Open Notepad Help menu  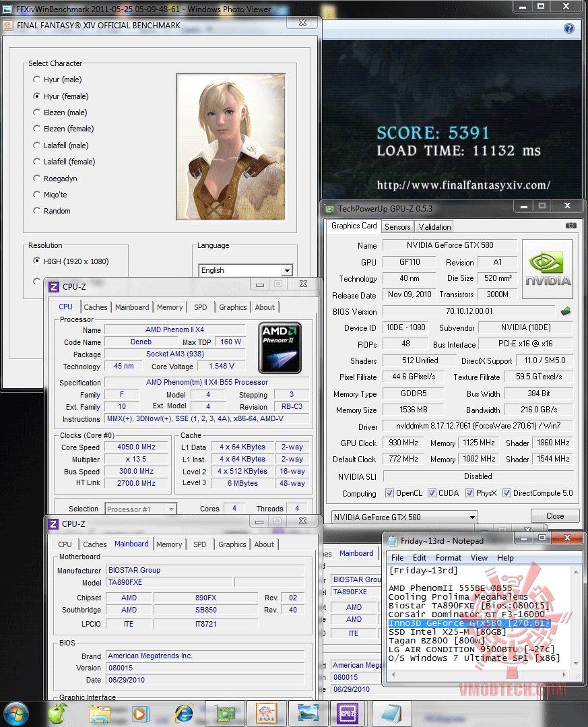pos(506,558)
